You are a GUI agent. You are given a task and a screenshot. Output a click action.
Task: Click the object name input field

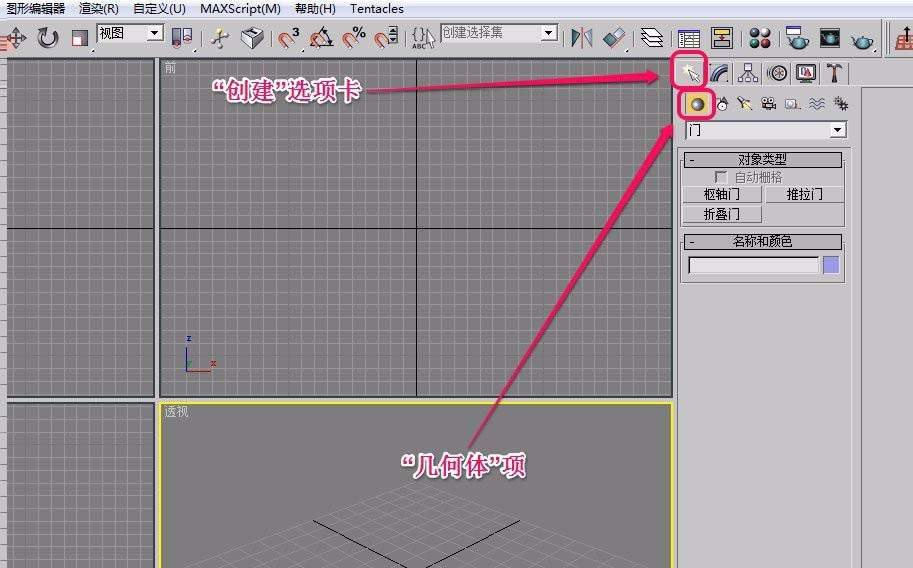[753, 266]
